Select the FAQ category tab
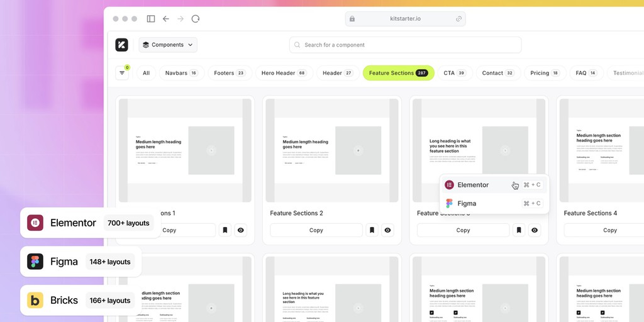The image size is (644, 322). (x=587, y=73)
